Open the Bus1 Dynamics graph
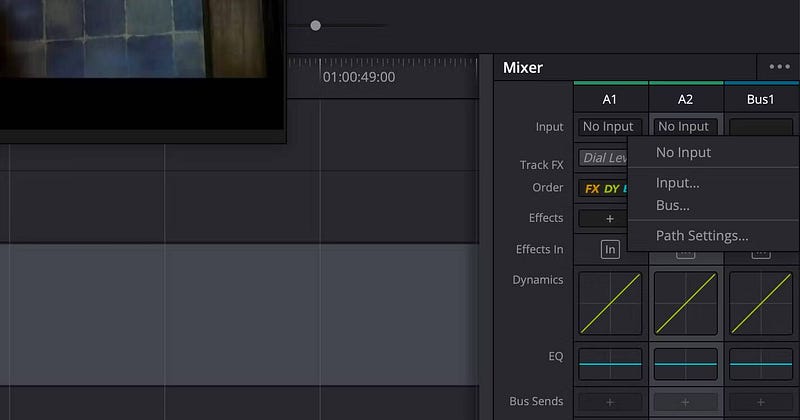This screenshot has height=420, width=800. coord(760,303)
